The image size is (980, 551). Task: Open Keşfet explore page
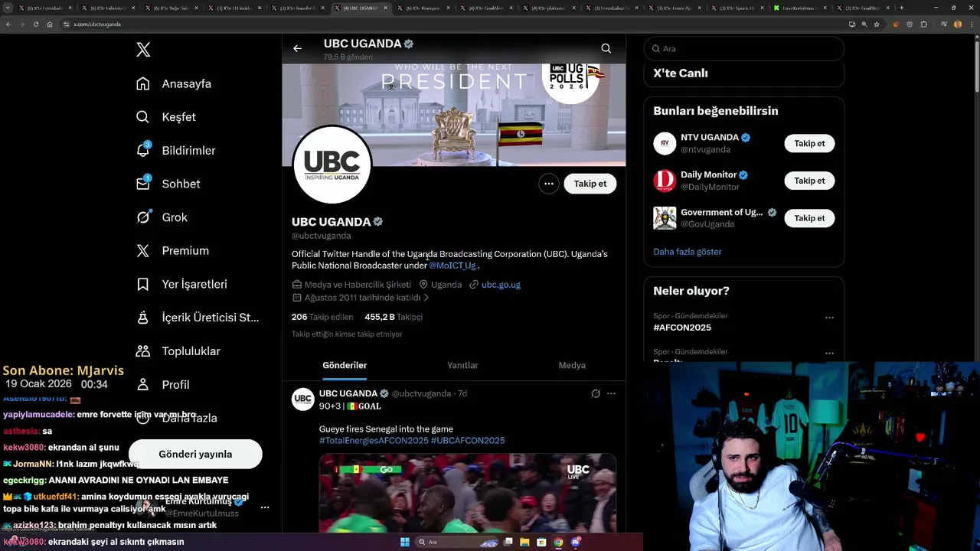point(165,117)
